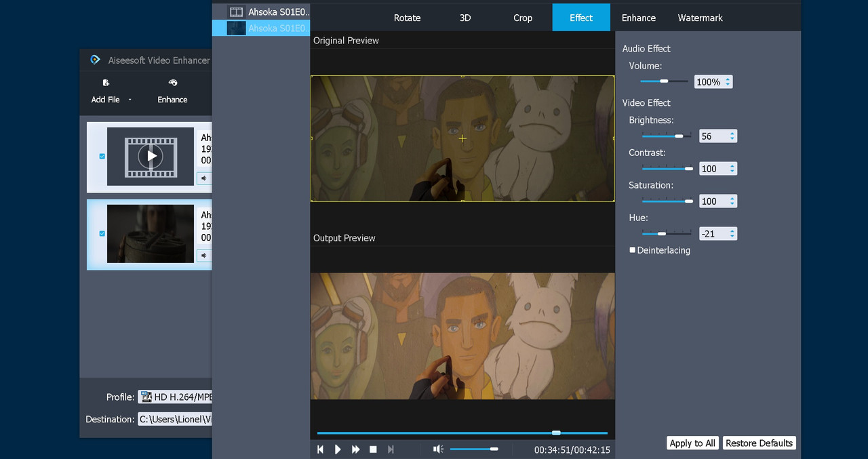Mute the preview with the speaker icon

tap(439, 449)
